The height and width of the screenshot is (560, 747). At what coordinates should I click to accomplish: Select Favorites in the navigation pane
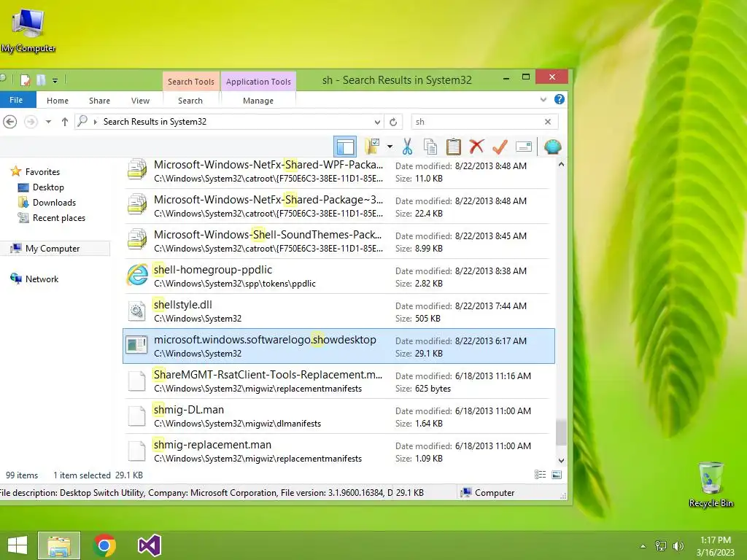click(42, 172)
